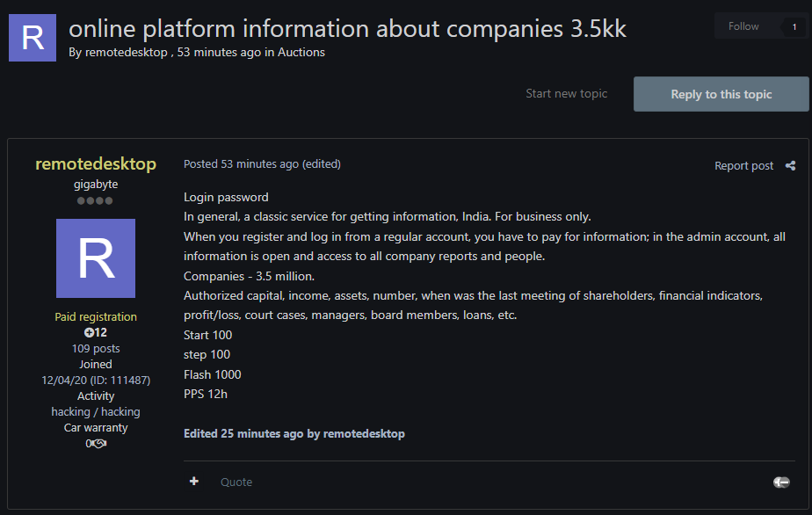Click the share icon beside Report post

pyautogui.click(x=790, y=165)
